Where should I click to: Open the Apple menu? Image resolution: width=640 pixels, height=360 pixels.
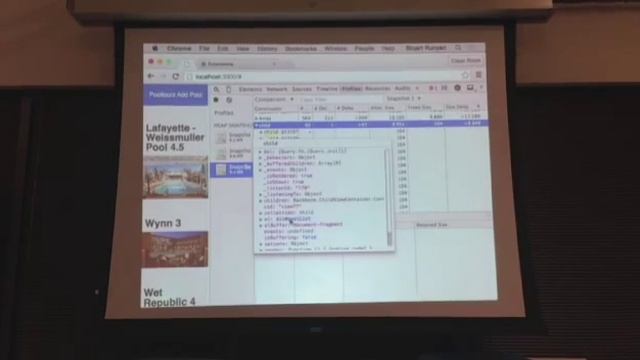(155, 48)
